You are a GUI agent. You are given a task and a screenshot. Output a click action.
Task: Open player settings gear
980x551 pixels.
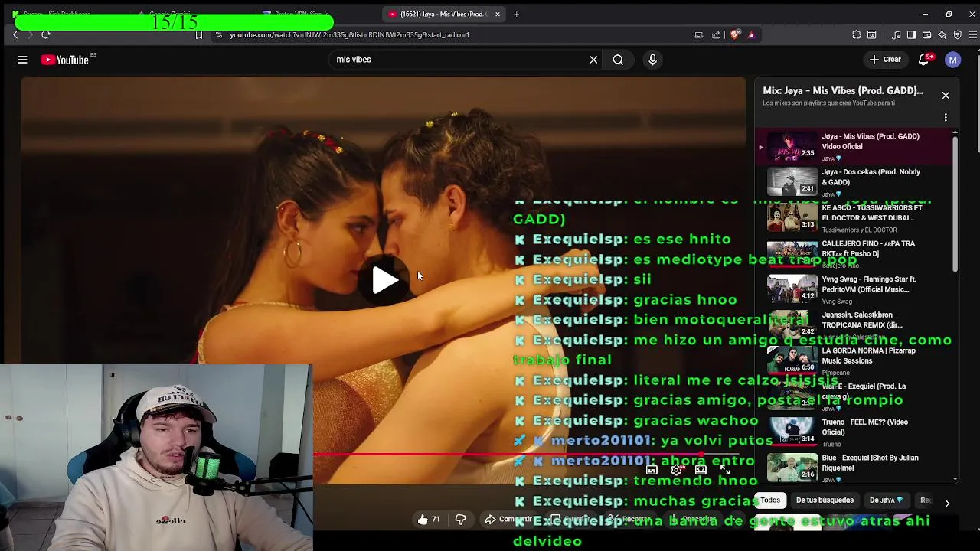coord(676,470)
